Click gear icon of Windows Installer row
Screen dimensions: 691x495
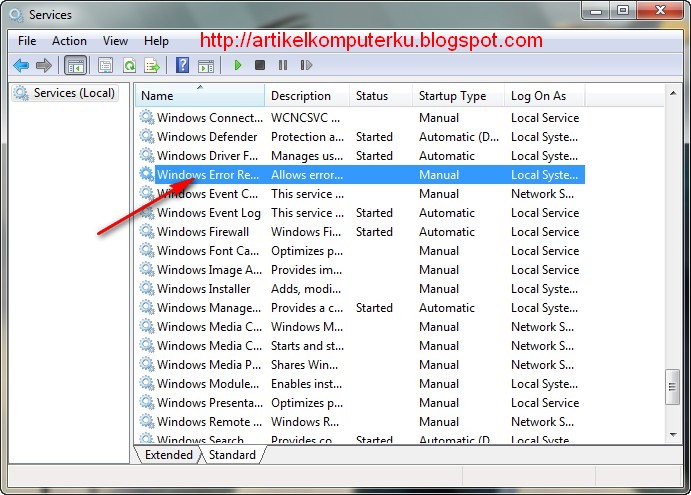pyautogui.click(x=147, y=288)
